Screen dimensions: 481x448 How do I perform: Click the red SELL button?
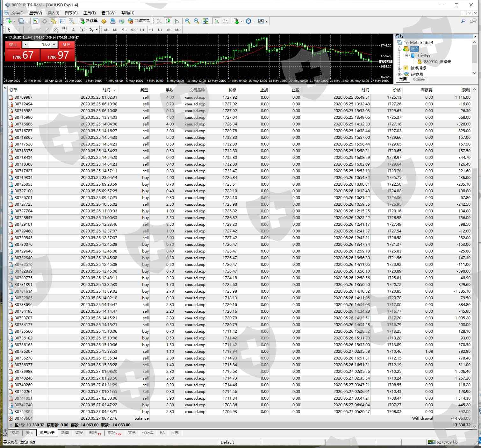pos(13,45)
